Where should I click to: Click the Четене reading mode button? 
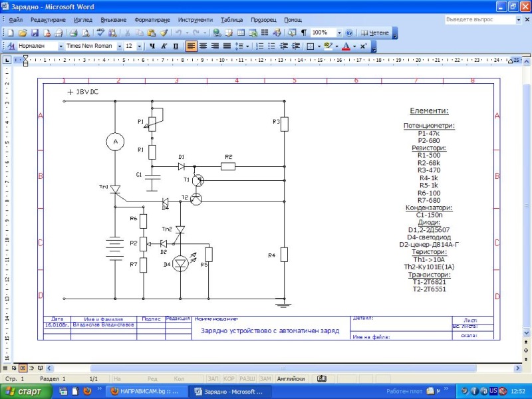pyautogui.click(x=376, y=33)
